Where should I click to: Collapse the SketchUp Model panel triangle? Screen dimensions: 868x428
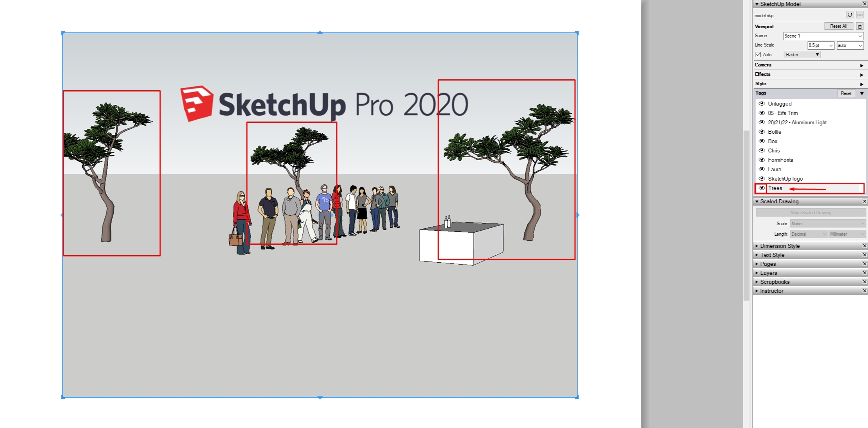pyautogui.click(x=757, y=4)
